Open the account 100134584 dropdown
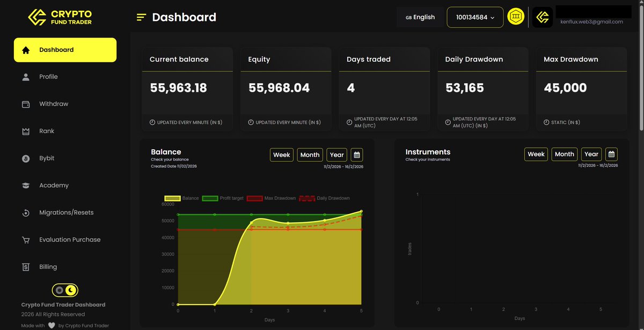644x330 pixels. pos(475,17)
